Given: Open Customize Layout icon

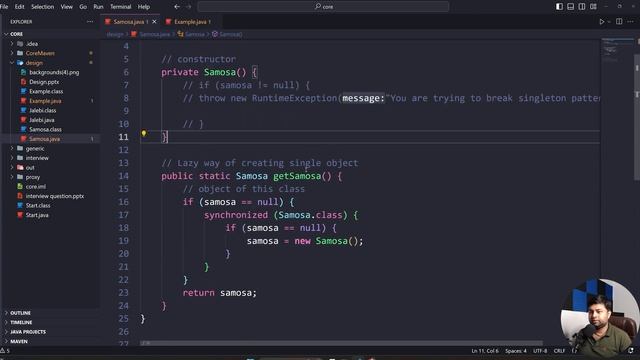Looking at the screenshot, I should (593, 7).
